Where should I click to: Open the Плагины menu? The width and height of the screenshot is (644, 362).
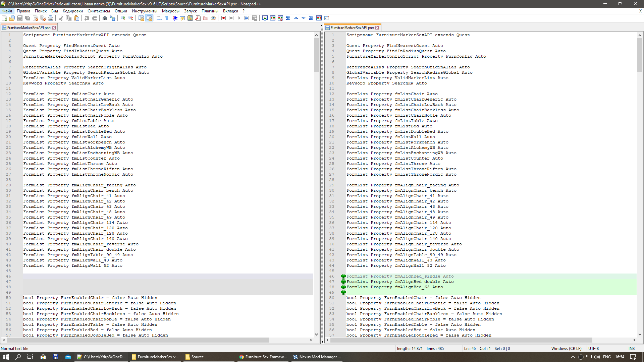click(210, 11)
